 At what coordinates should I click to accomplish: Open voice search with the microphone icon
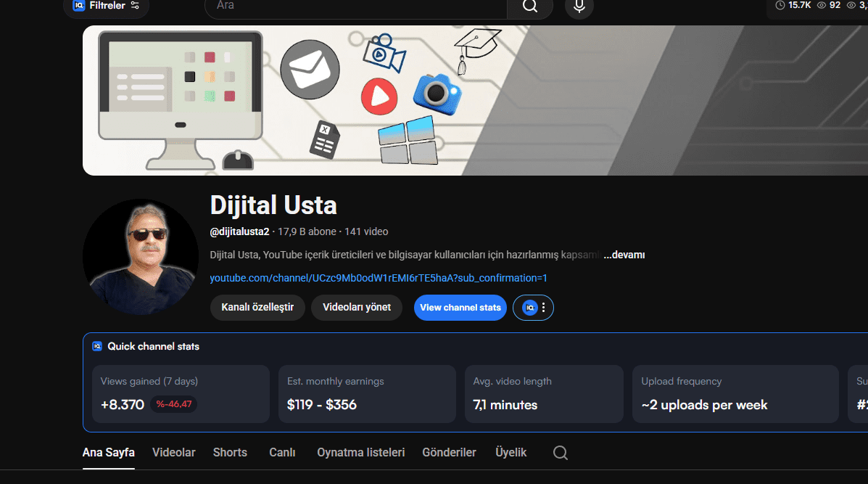click(579, 6)
